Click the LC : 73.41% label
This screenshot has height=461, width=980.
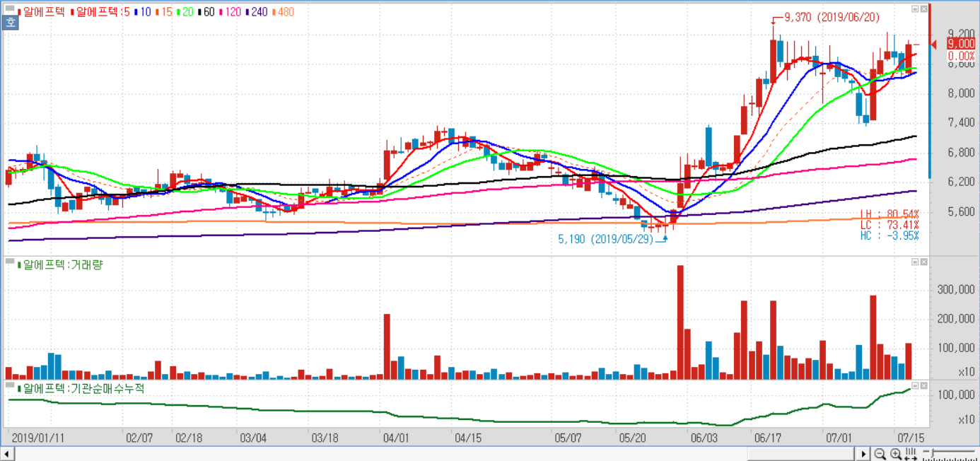click(889, 225)
